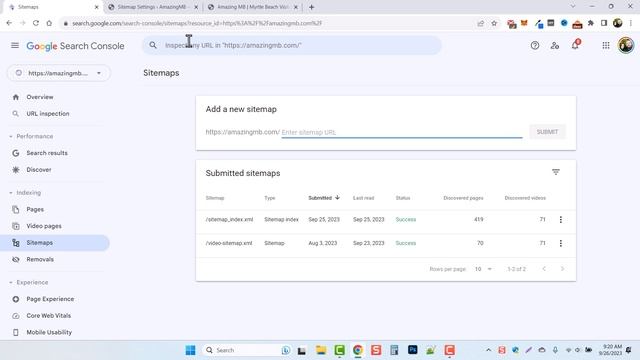
Task: Open the /sitemap_index.xml sitemap entry
Action: (x=229, y=220)
